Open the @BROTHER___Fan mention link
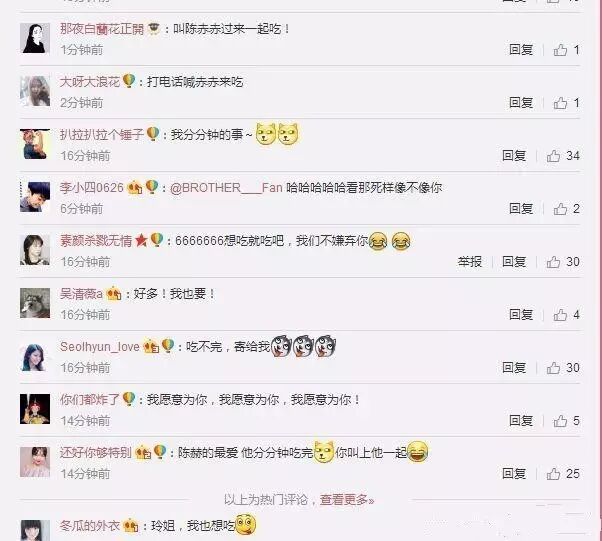 click(226, 188)
